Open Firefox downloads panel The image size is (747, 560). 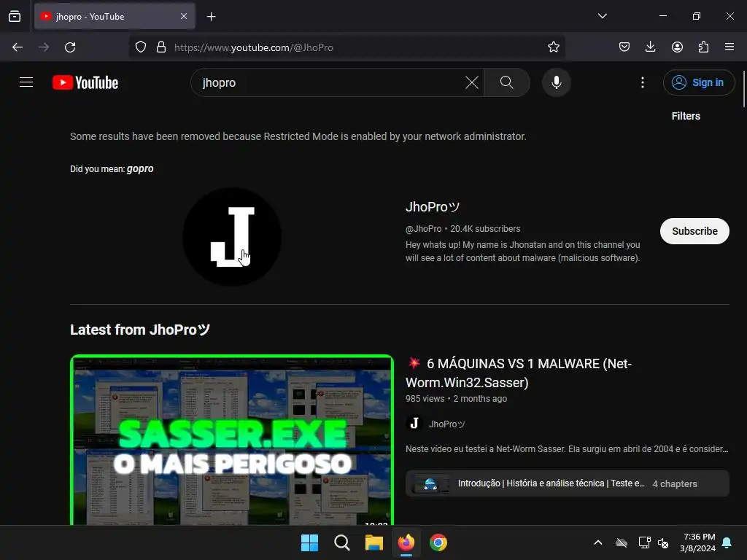[650, 47]
